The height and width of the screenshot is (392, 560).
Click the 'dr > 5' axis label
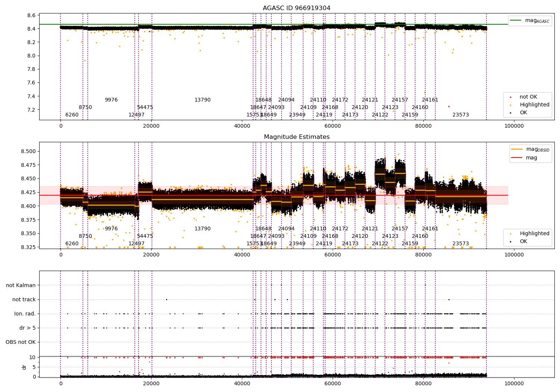tap(28, 328)
